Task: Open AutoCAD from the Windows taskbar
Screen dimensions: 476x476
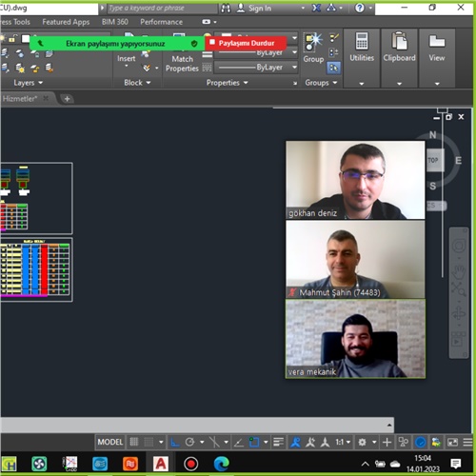Action: pos(161,464)
